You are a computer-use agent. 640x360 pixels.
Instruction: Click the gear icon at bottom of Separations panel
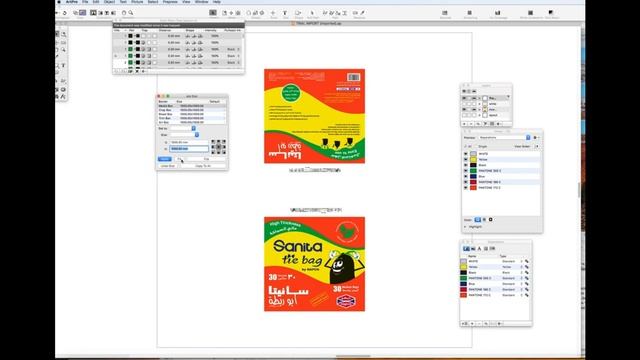coord(500,323)
